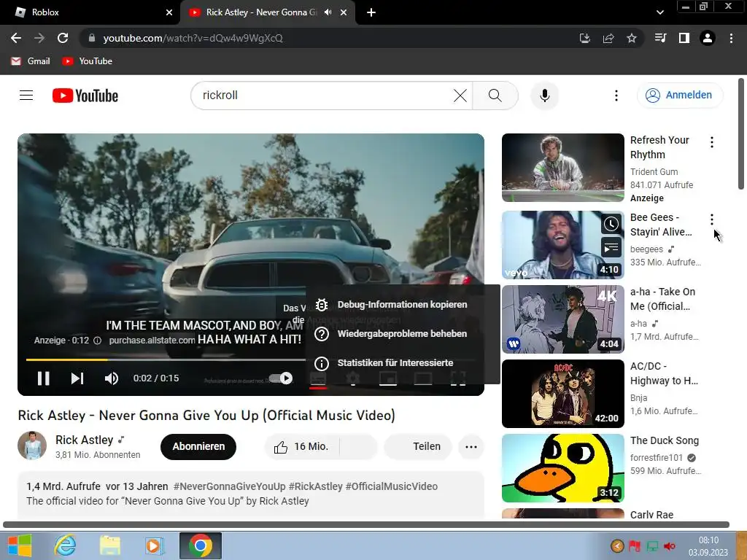Screen dimensions: 747x560
Task: Open the Rick Astley channel name link
Action: tap(85, 440)
